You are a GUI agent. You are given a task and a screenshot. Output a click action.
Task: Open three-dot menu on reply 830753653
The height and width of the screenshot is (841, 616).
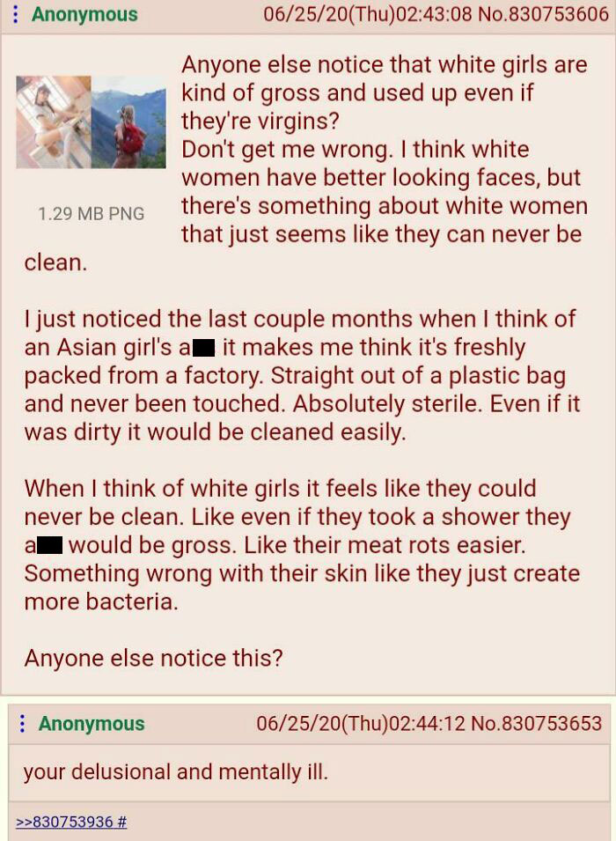22,724
